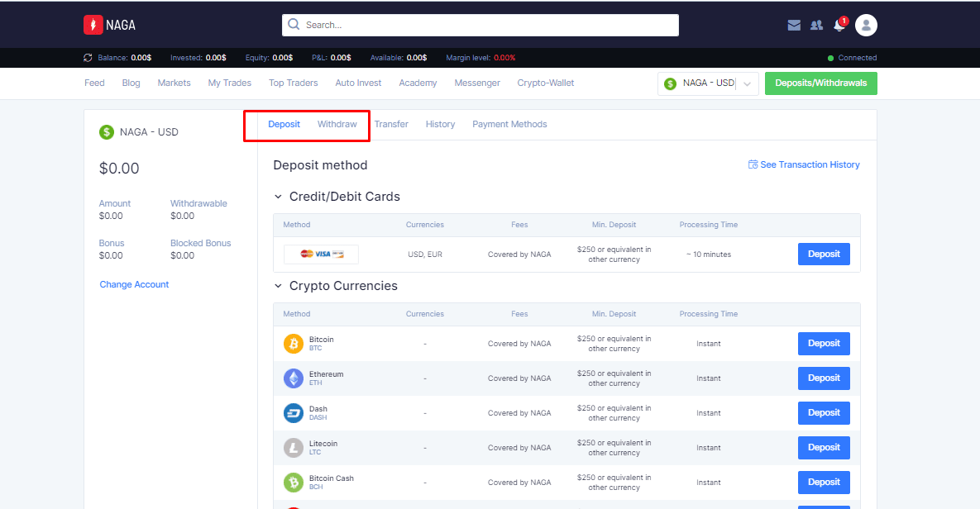This screenshot has height=509, width=980.
Task: Collapse the Credit/Debit Cards section
Action: tap(278, 197)
